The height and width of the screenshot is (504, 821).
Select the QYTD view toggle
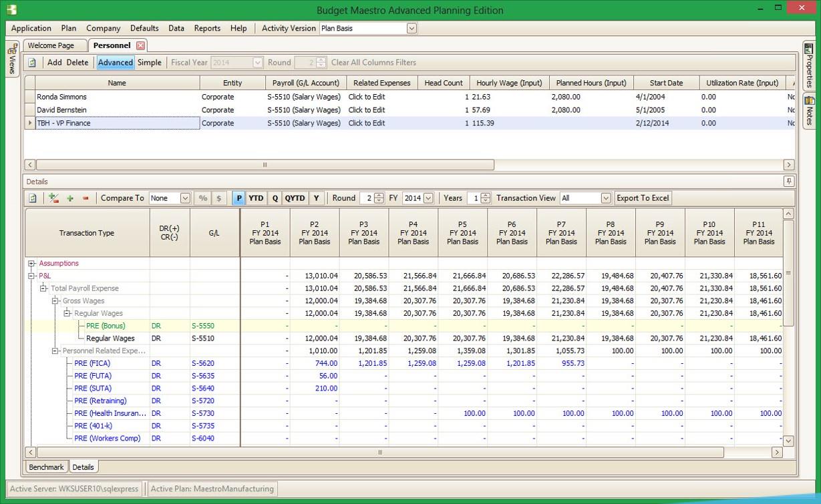tap(295, 198)
